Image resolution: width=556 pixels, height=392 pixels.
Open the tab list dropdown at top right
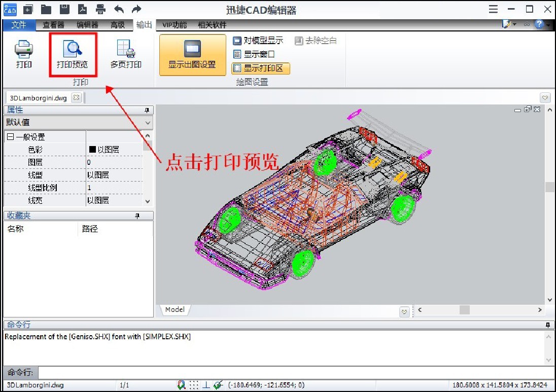click(545, 97)
